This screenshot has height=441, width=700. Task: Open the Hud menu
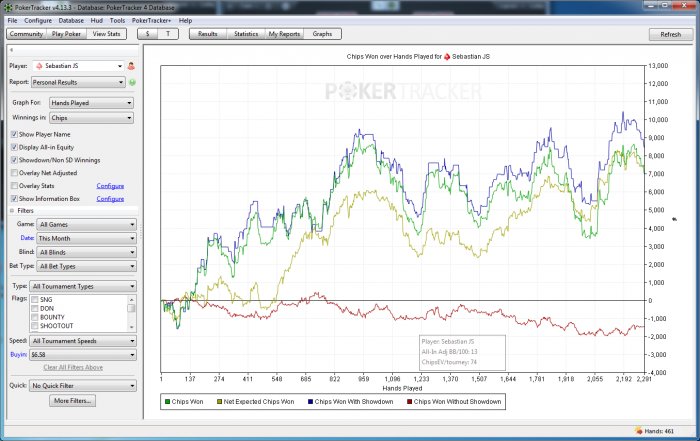pos(98,20)
